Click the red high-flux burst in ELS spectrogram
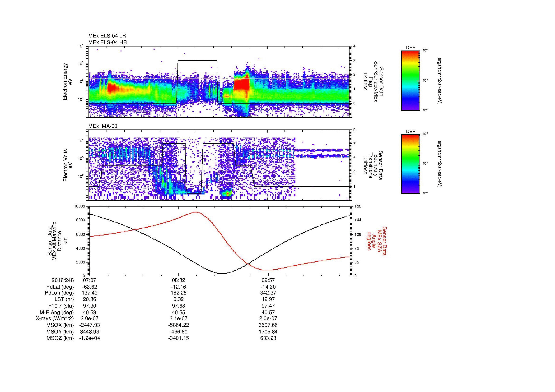The width and height of the screenshot is (555, 392). click(x=242, y=83)
